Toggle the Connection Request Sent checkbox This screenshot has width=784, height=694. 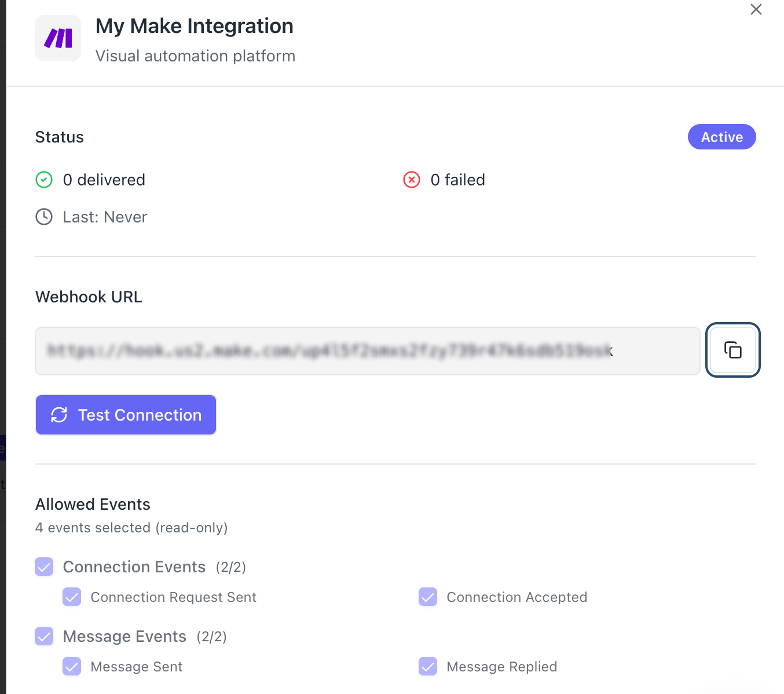click(72, 597)
